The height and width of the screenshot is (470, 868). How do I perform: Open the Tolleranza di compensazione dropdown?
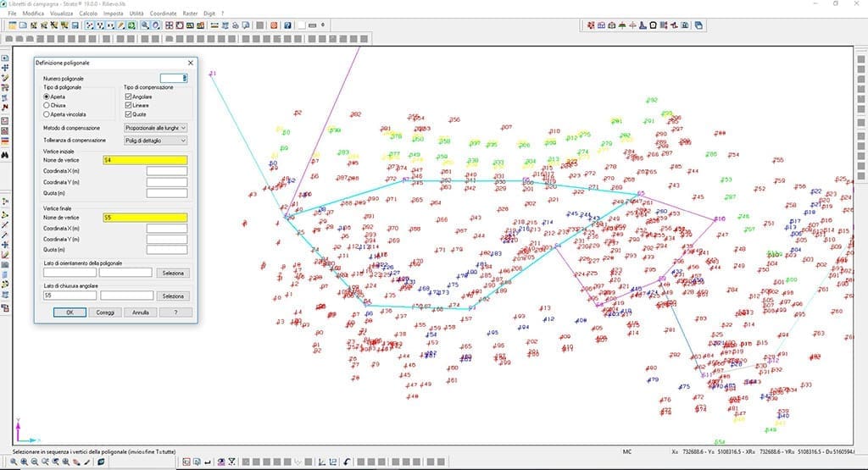click(x=156, y=141)
